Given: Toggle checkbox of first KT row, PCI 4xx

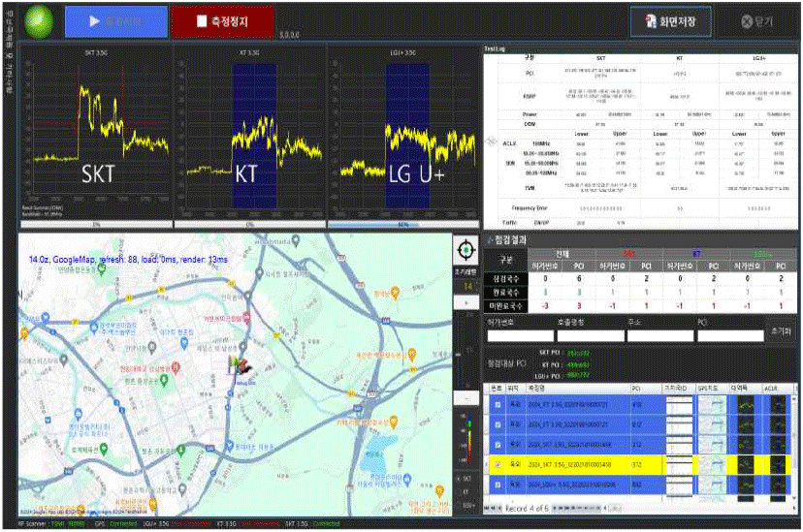Looking at the screenshot, I should (x=498, y=405).
